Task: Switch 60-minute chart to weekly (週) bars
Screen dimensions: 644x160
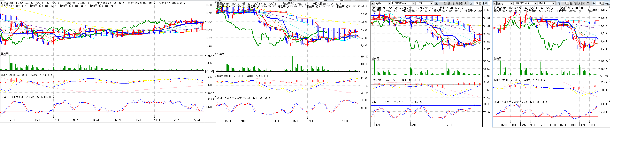Action: pos(575,3)
